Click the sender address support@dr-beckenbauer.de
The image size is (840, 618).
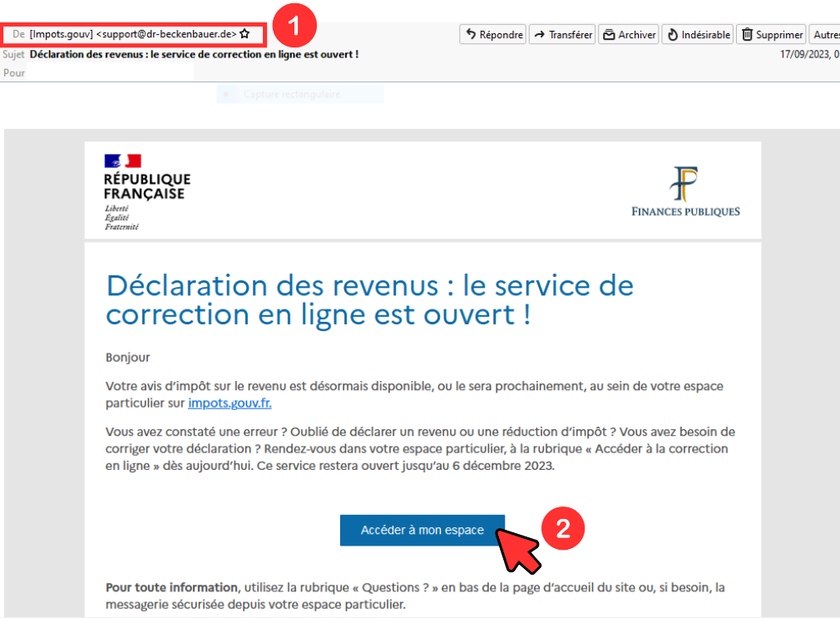166,34
